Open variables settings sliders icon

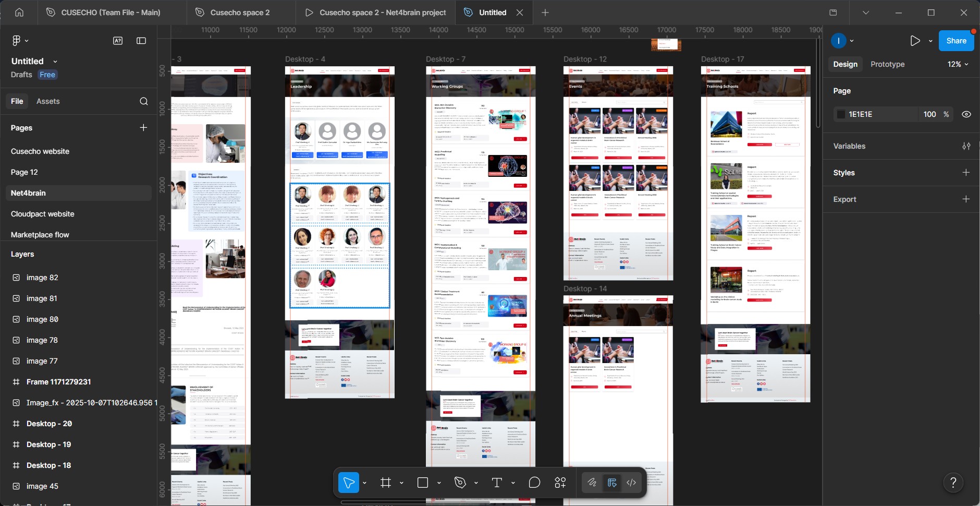[966, 146]
